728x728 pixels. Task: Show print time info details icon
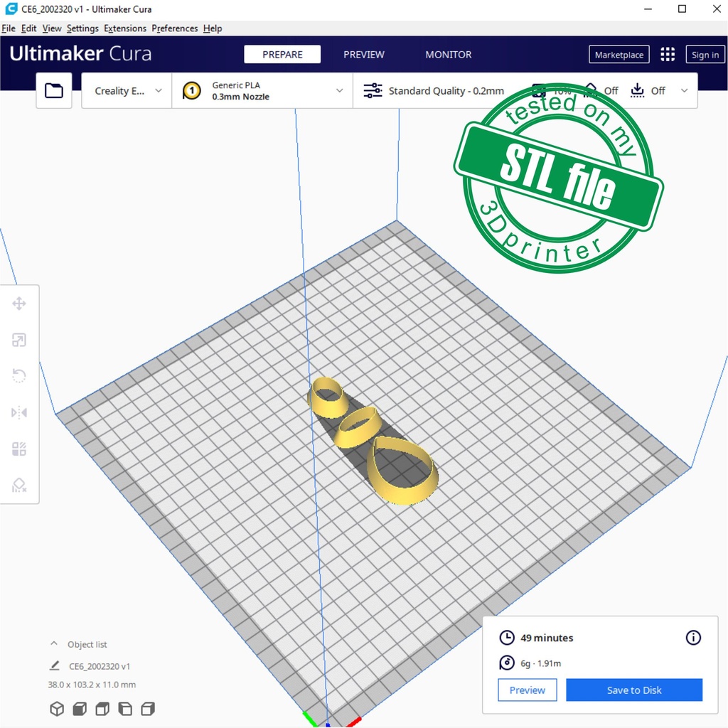693,638
